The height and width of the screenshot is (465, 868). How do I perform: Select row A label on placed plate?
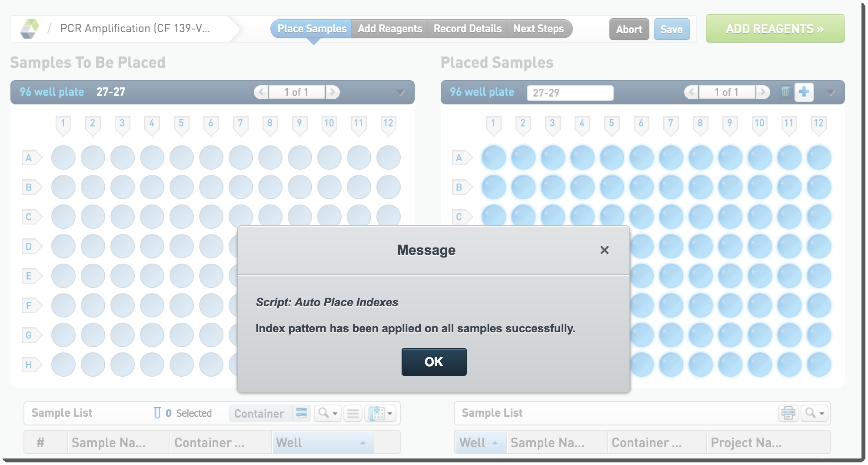tap(460, 158)
